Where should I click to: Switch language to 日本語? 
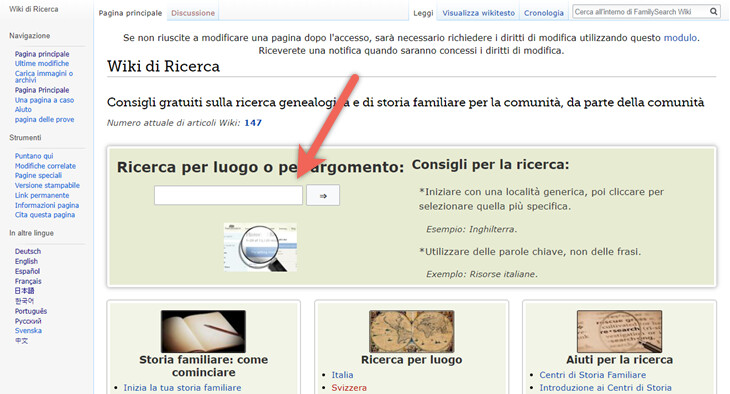click(24, 291)
